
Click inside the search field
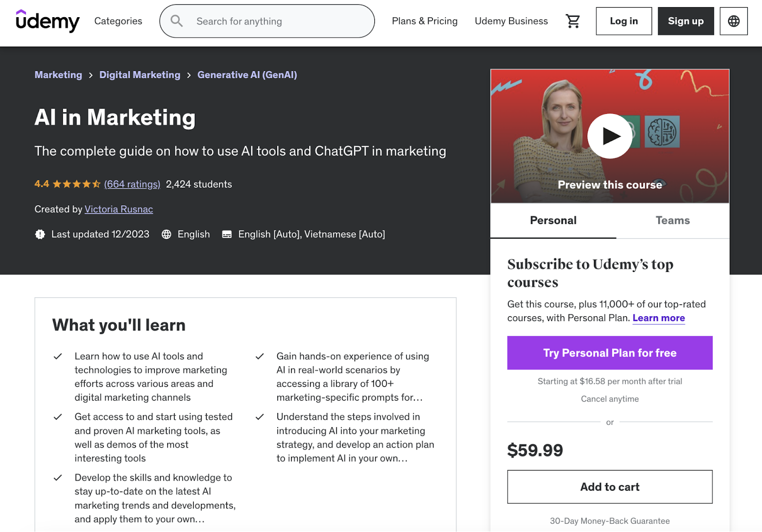pyautogui.click(x=267, y=21)
